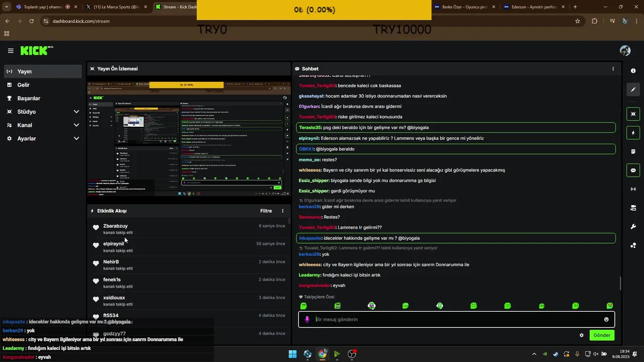The height and width of the screenshot is (362, 644).
Task: Go back to the previous page in Chrome
Action: point(7,21)
